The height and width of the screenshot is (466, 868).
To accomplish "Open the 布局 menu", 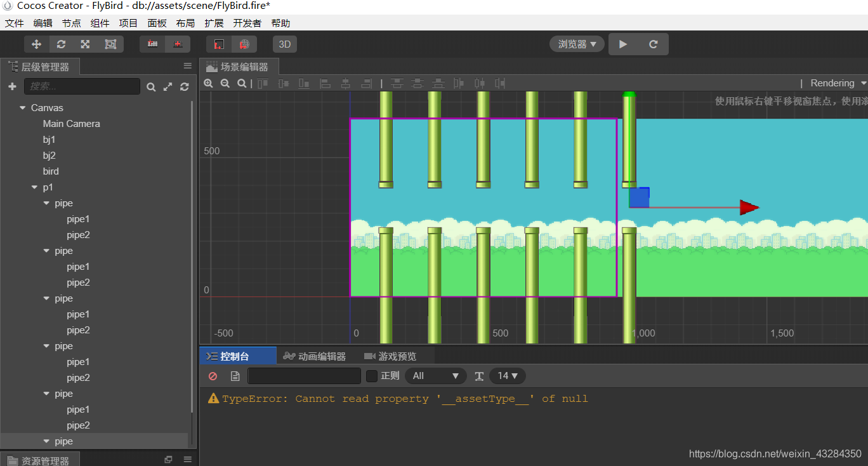I will click(185, 23).
